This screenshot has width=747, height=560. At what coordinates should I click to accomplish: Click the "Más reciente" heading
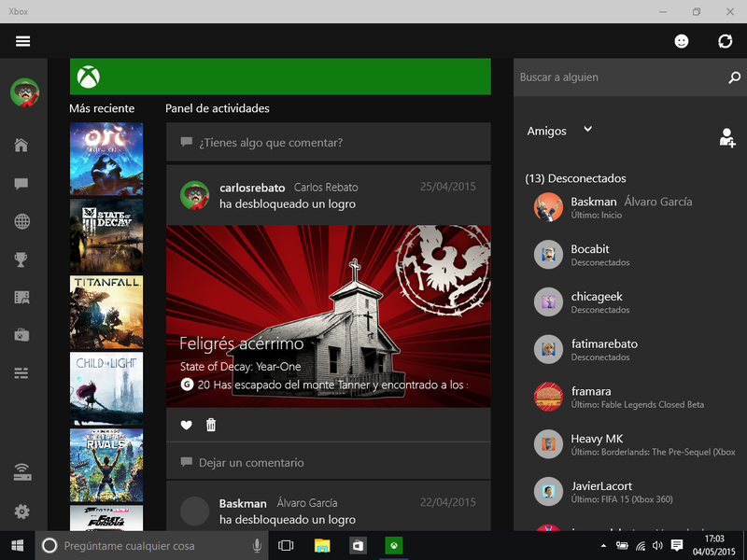pyautogui.click(x=102, y=108)
